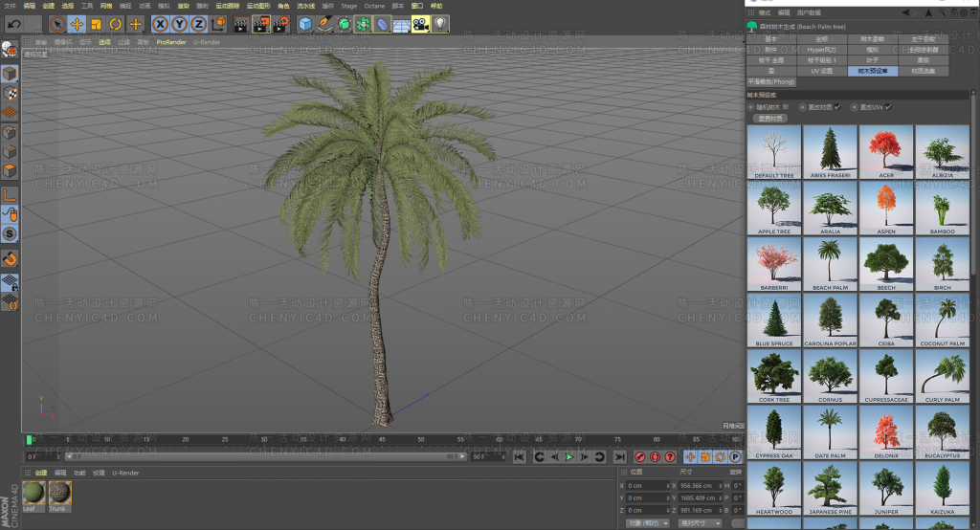Image resolution: width=980 pixels, height=530 pixels.
Task: Switch to the 叶子 tab
Action: (x=872, y=60)
